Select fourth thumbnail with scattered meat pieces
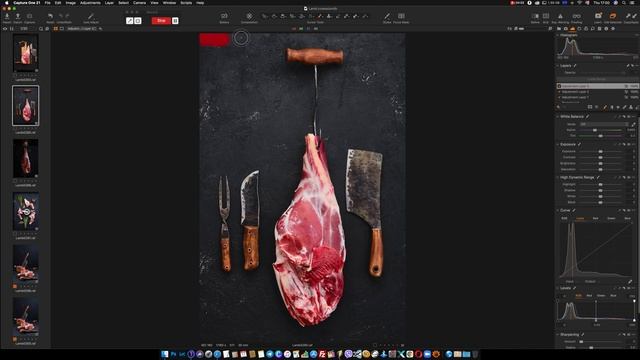640x360 pixels. [25, 211]
